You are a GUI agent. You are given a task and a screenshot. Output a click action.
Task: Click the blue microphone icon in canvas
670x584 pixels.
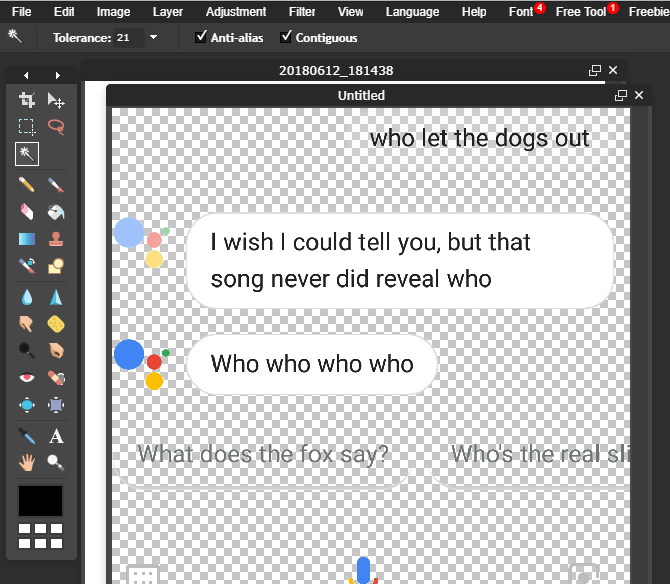[363, 570]
